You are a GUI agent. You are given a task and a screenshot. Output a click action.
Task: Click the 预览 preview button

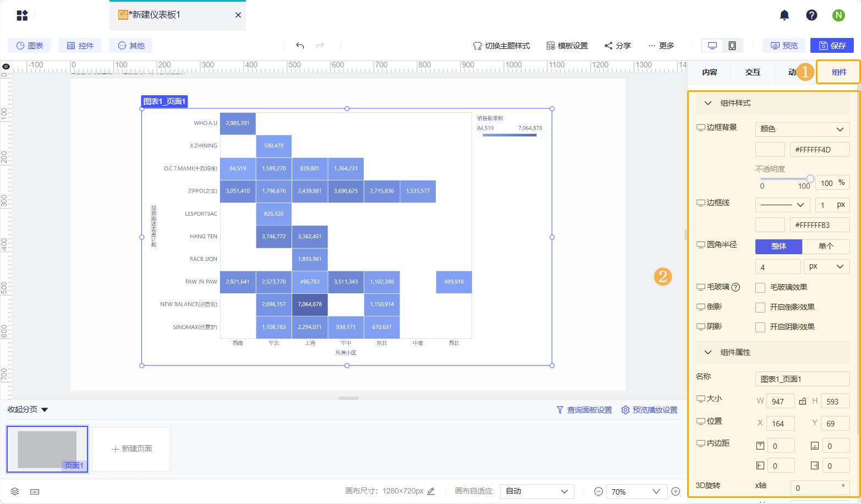784,46
